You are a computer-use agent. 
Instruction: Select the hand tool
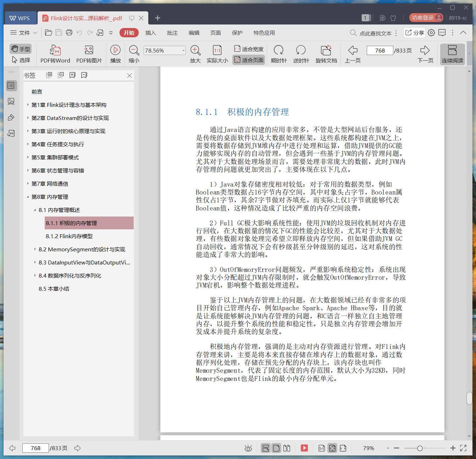coord(20,49)
